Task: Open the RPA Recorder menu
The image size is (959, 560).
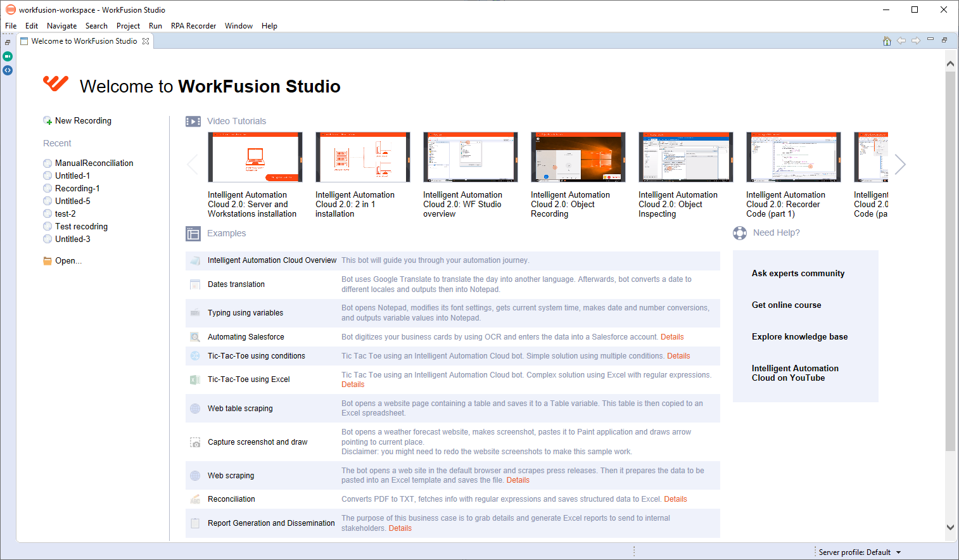Action: (193, 26)
